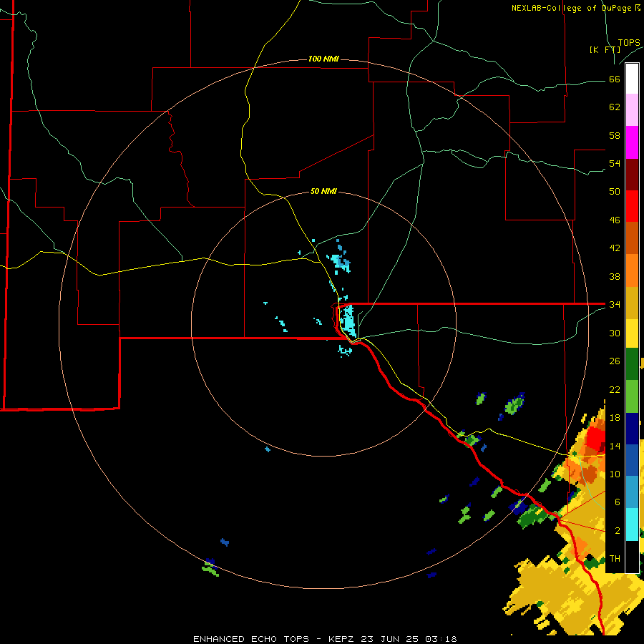This screenshot has width=644, height=644.
Task: Click the navy blue legend swatch
Action: (x=632, y=429)
